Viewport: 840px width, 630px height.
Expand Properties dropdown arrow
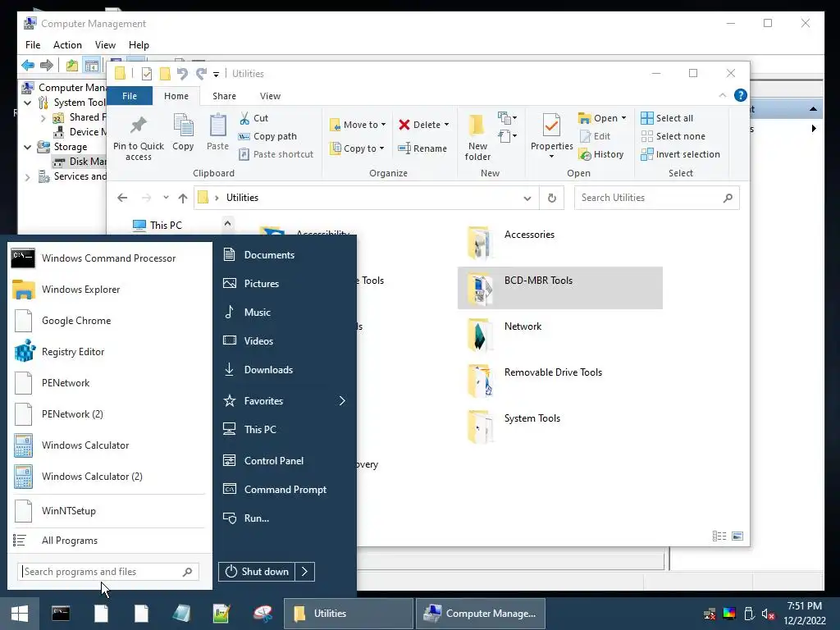[551, 157]
